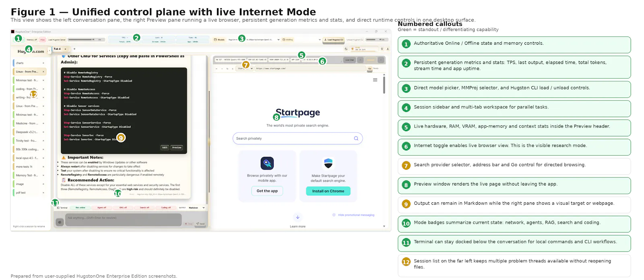Remove the Medicine session with its x
Viewport: 644px width, 280px height.
pyautogui.click(x=43, y=124)
